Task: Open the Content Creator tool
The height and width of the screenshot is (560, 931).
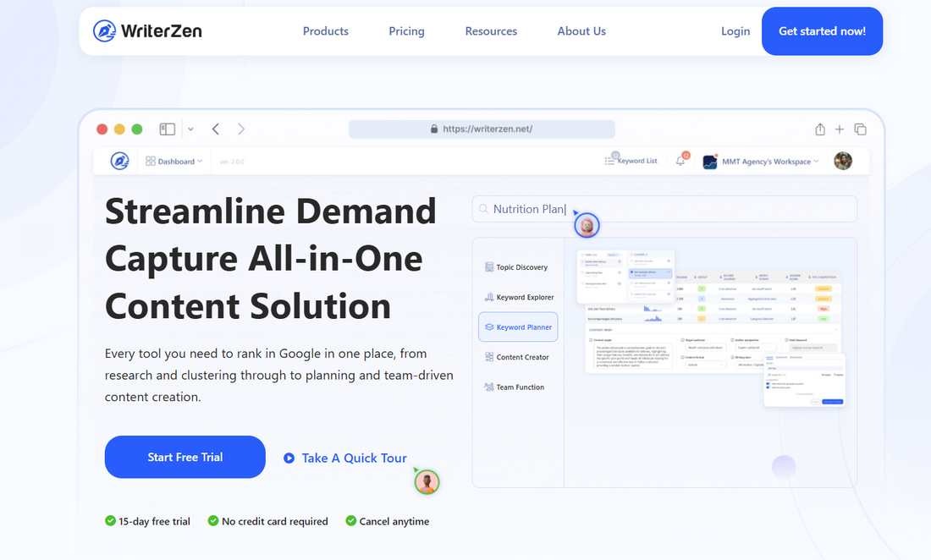Action: click(x=517, y=356)
